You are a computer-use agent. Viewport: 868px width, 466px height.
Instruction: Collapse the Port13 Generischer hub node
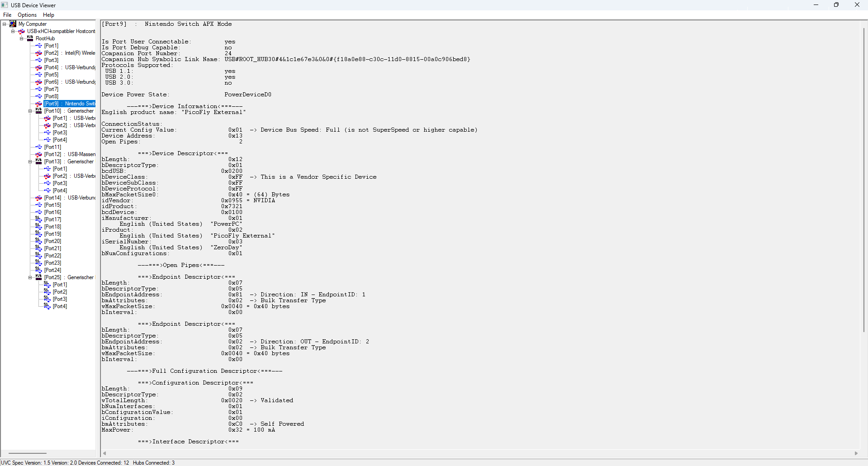(30, 162)
